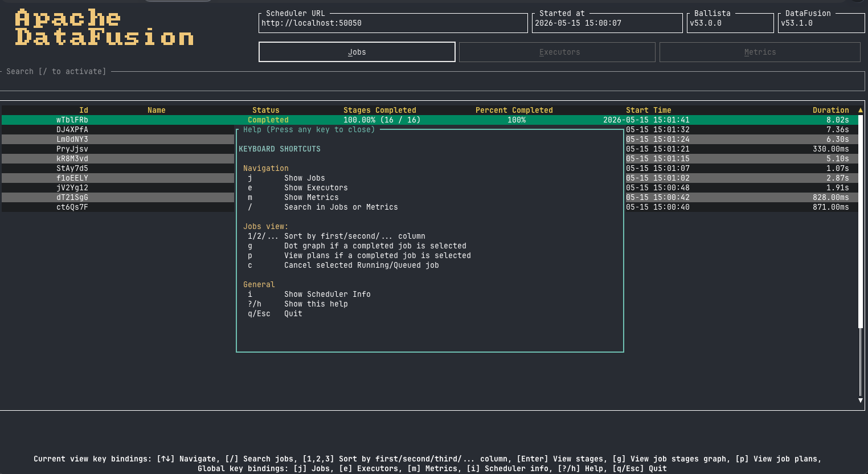Select job dT21SgG
Screen dimensions: 868x474
(x=72, y=197)
